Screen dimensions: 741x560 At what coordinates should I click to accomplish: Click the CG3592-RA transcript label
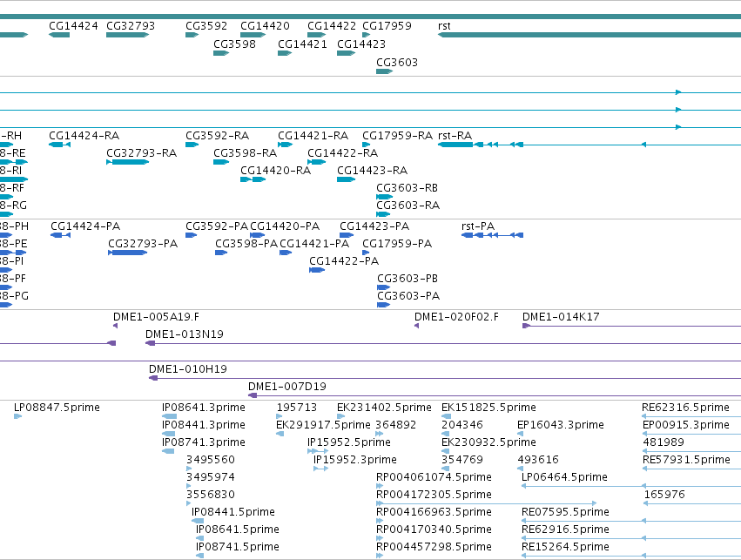click(x=217, y=136)
